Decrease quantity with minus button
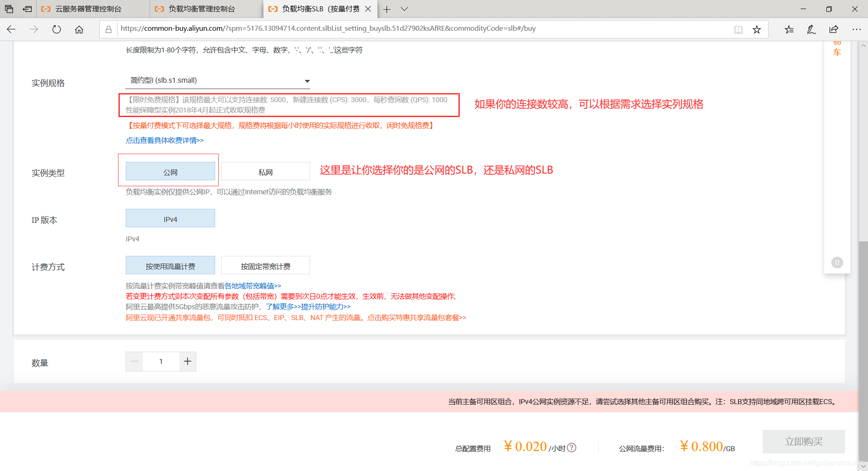 point(134,361)
